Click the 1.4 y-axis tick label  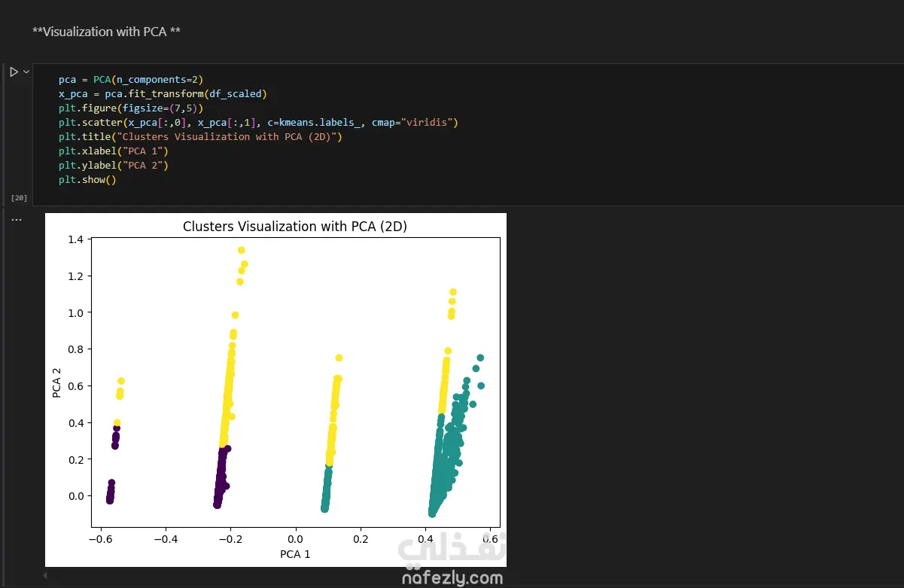click(78, 239)
